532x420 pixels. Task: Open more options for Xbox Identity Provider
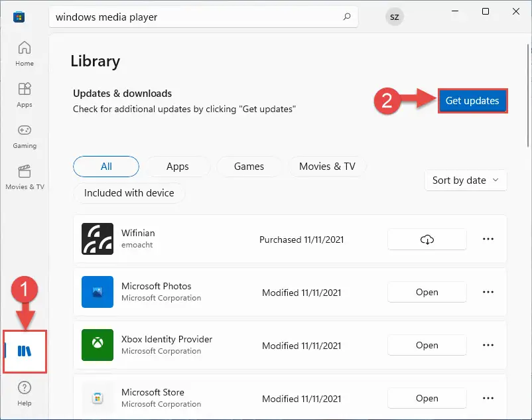(x=488, y=345)
